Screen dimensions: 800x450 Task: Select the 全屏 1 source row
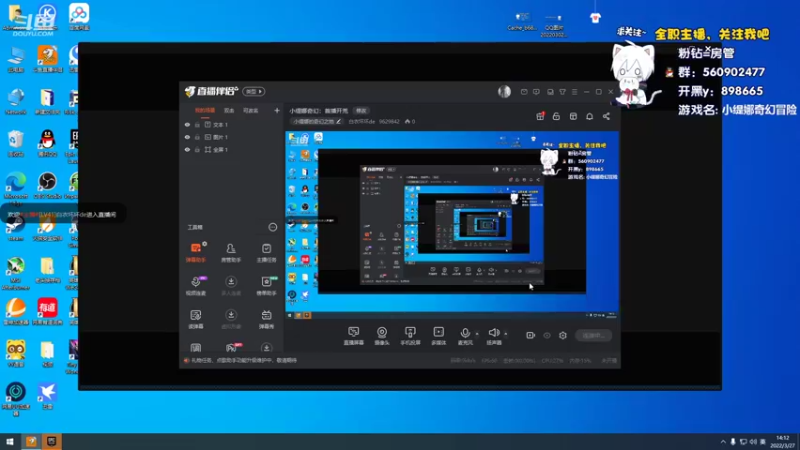pyautogui.click(x=231, y=149)
